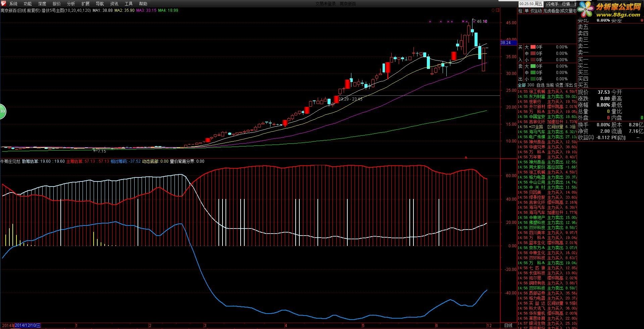Click the MA1: 38.88 value
Screen dimensions: 644x329
103,10
